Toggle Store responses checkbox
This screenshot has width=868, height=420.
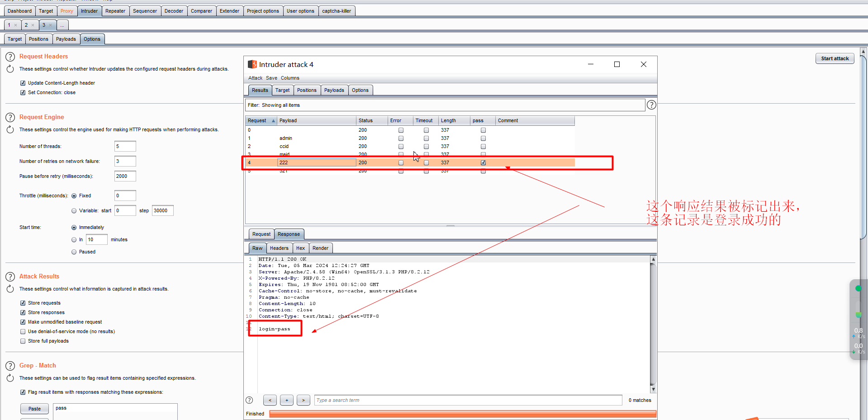[x=23, y=313]
